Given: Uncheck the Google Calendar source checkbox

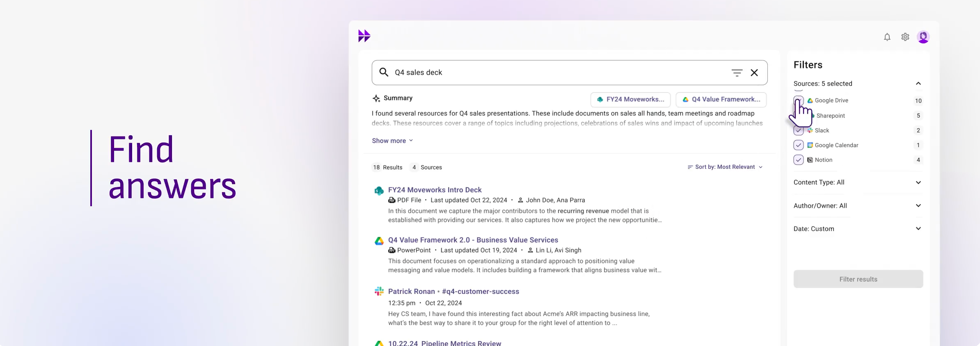Looking at the screenshot, I should point(798,145).
